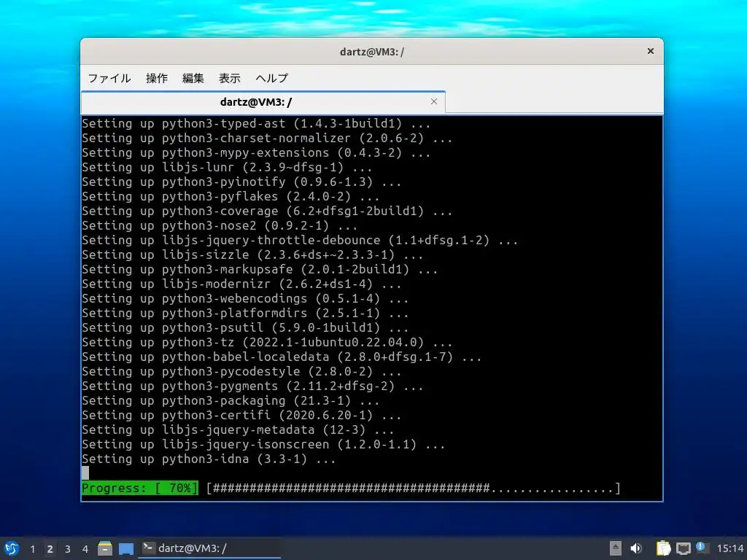Viewport: 747px width, 560px height.
Task: Click the python3-markupsafe line
Action: click(x=260, y=270)
